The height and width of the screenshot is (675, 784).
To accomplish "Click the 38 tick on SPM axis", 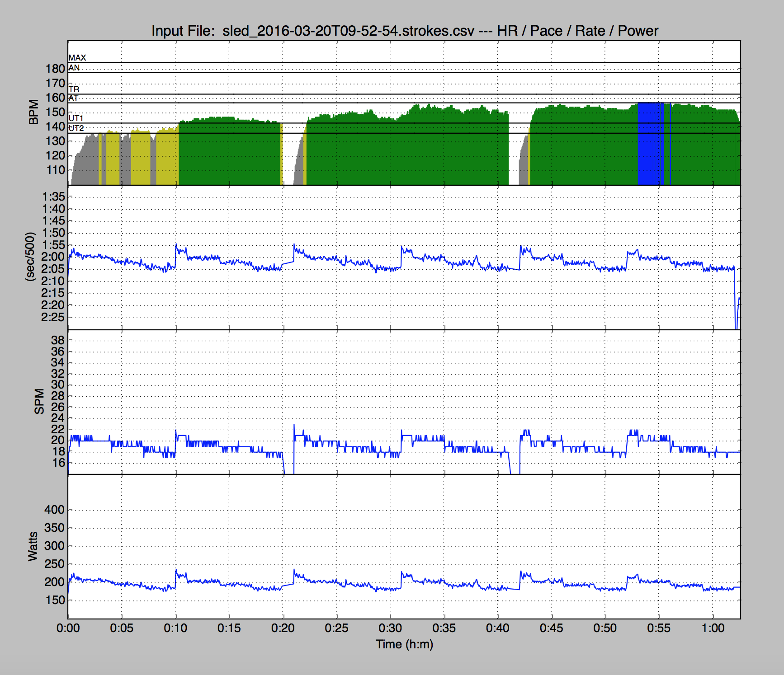I will tap(58, 340).
